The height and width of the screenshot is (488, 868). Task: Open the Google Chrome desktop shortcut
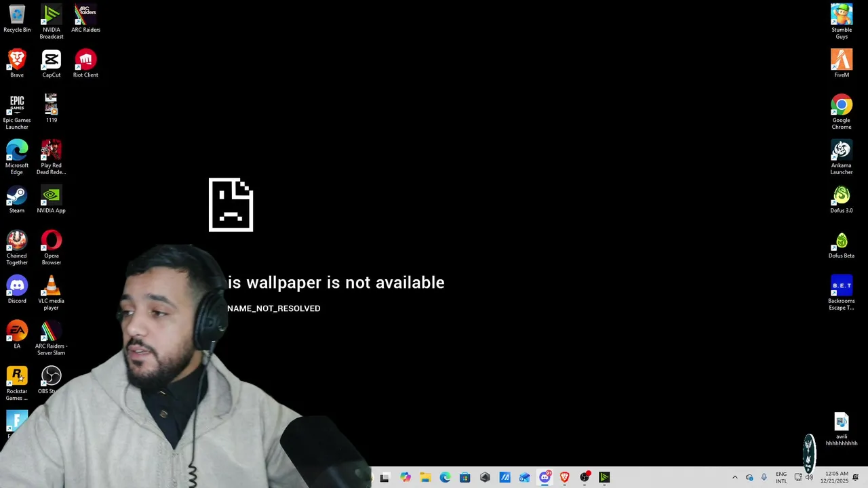(842, 112)
